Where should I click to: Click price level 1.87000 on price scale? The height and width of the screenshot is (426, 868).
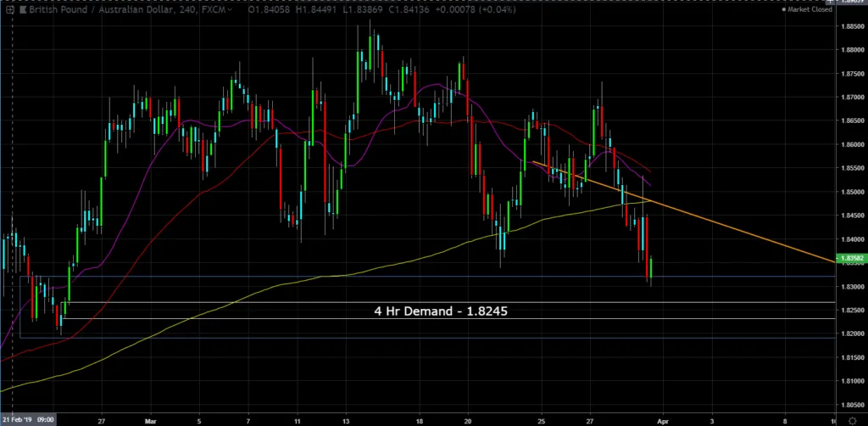click(x=852, y=98)
